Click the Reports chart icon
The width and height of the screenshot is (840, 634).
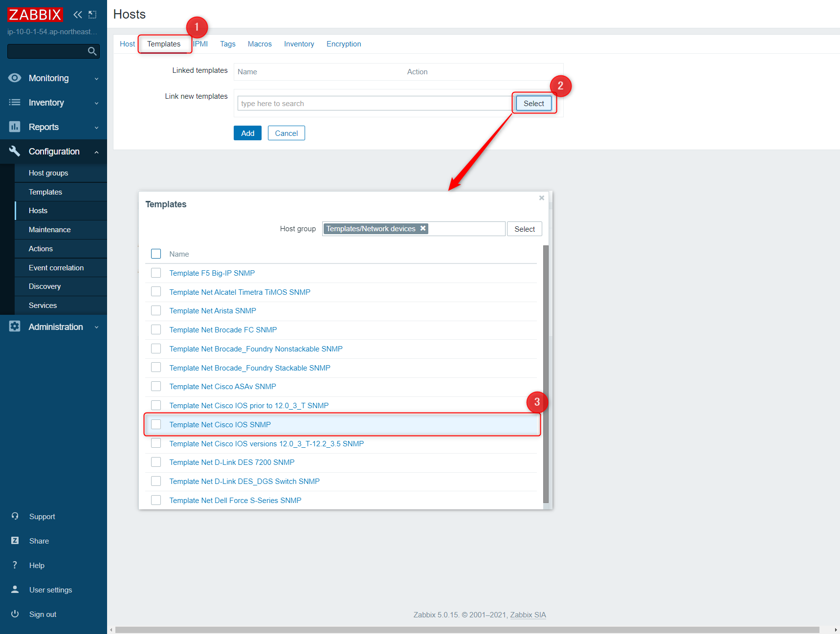pyautogui.click(x=15, y=127)
